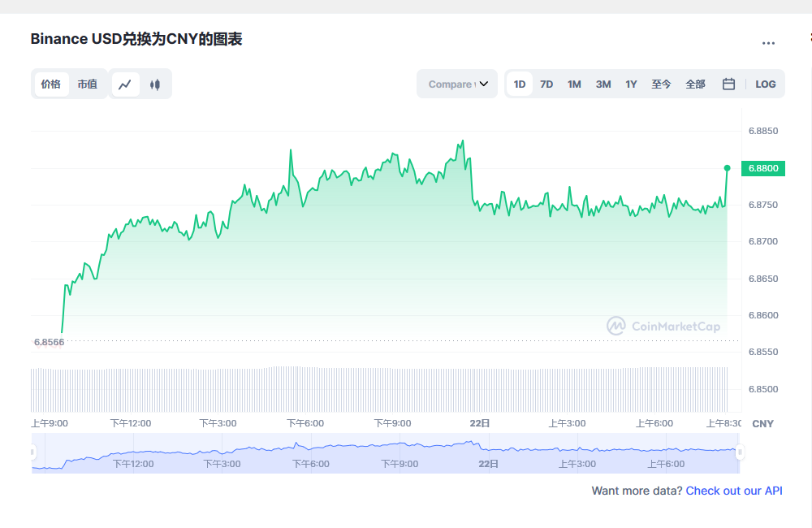Click the 下午12:00 label on main time axis
Viewport: 812px width, 528px height.
click(x=131, y=423)
